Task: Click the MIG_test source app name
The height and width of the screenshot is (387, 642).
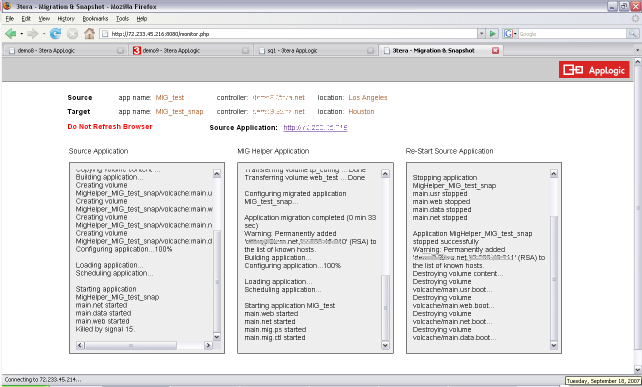Action: (x=170, y=97)
